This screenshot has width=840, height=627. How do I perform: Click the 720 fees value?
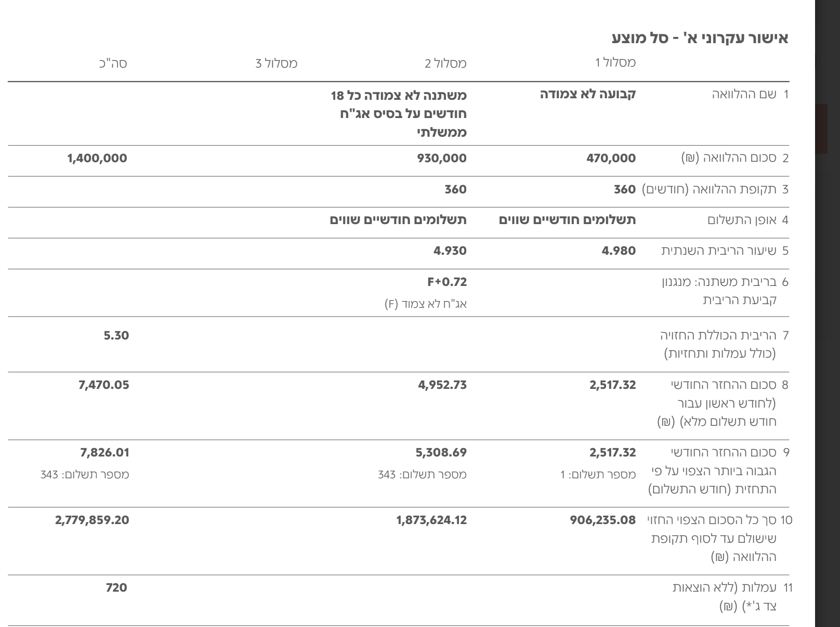click(116, 587)
